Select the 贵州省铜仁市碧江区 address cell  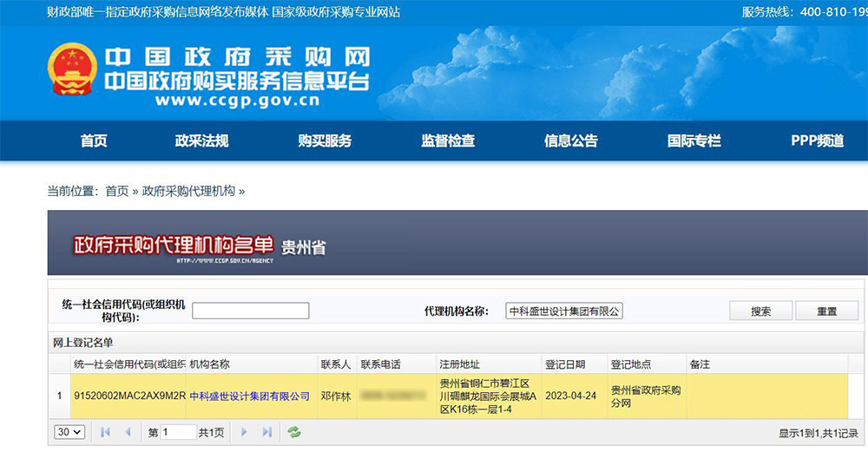[488, 396]
